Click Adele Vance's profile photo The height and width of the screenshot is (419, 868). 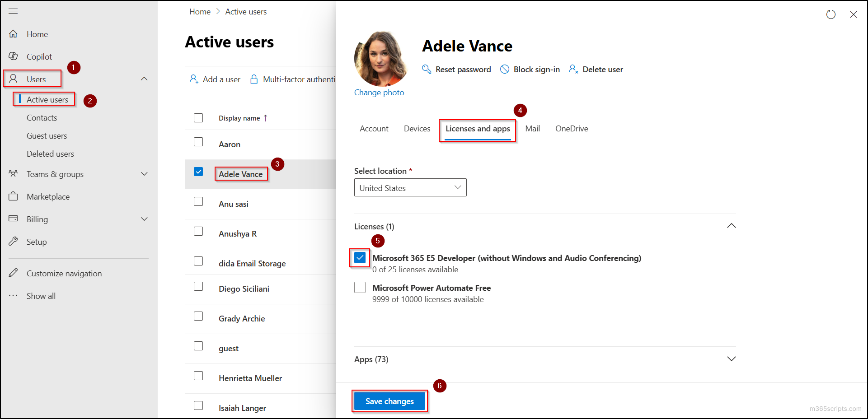(380, 59)
